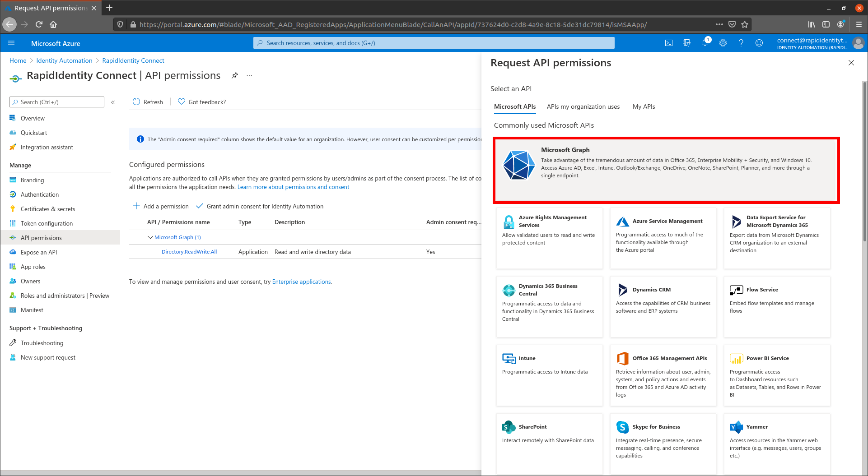The width and height of the screenshot is (868, 476).
Task: Click Got feedback? button
Action: [202, 102]
